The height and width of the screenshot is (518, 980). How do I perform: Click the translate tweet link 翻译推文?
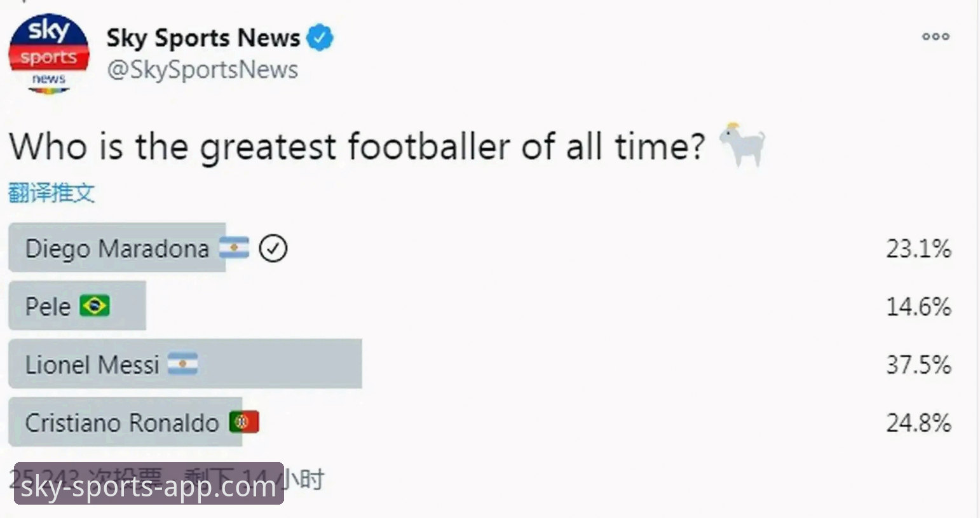51,193
